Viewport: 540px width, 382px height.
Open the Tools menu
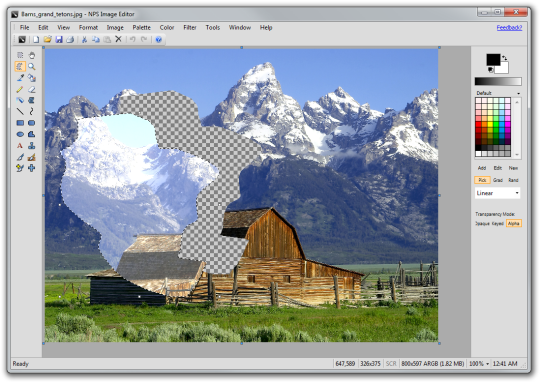212,28
